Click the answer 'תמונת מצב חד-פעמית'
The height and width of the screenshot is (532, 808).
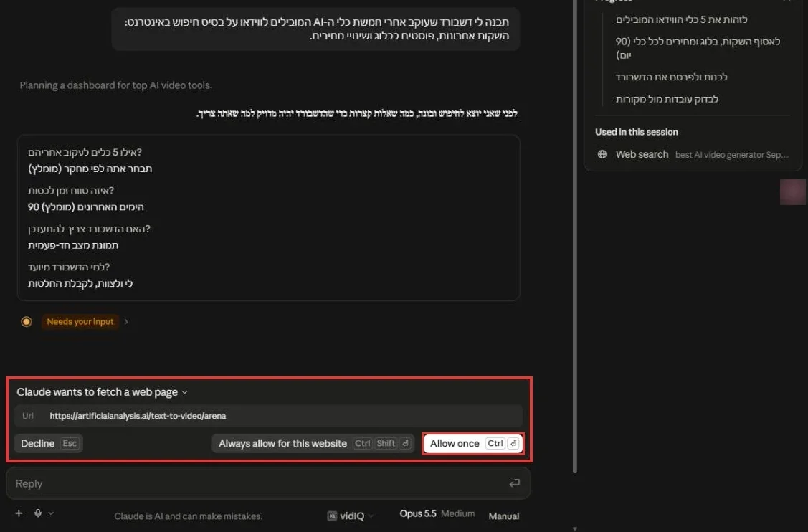(x=73, y=245)
